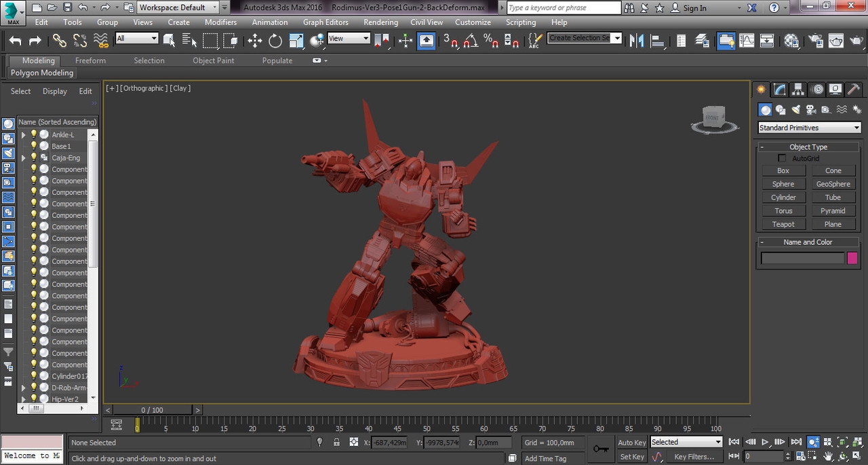Open the Modifiers menu
This screenshot has height=465, width=868.
pyautogui.click(x=221, y=22)
